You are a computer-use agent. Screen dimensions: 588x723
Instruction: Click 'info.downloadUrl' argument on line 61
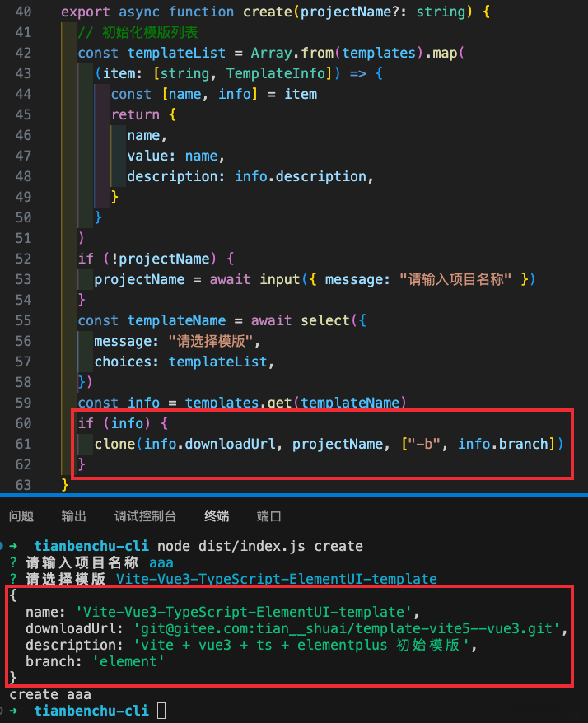pos(210,444)
